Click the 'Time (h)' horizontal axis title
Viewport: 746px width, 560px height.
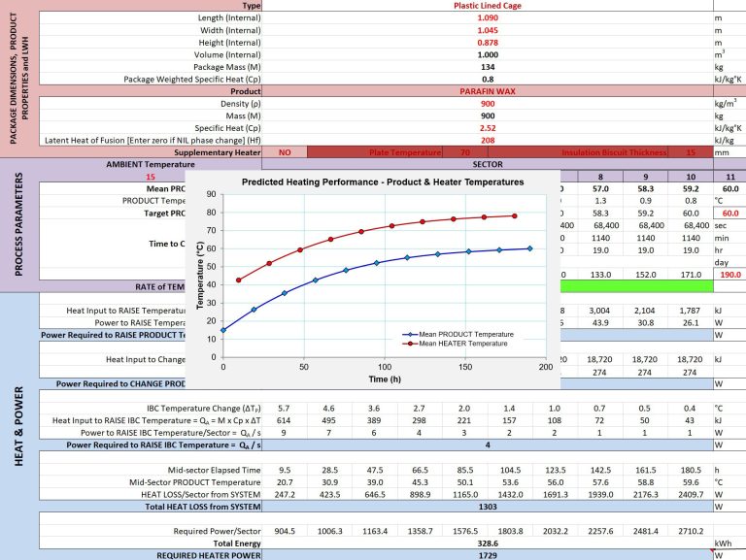[x=385, y=379]
